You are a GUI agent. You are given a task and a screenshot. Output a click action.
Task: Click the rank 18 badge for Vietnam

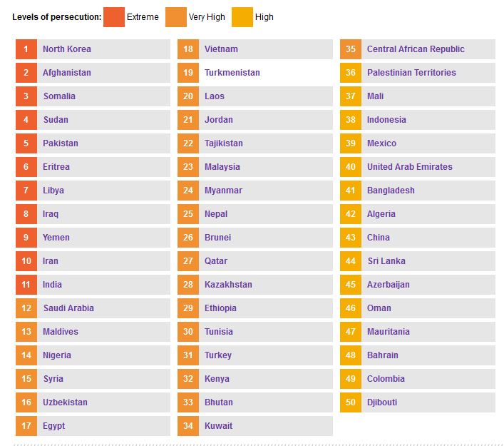click(188, 49)
